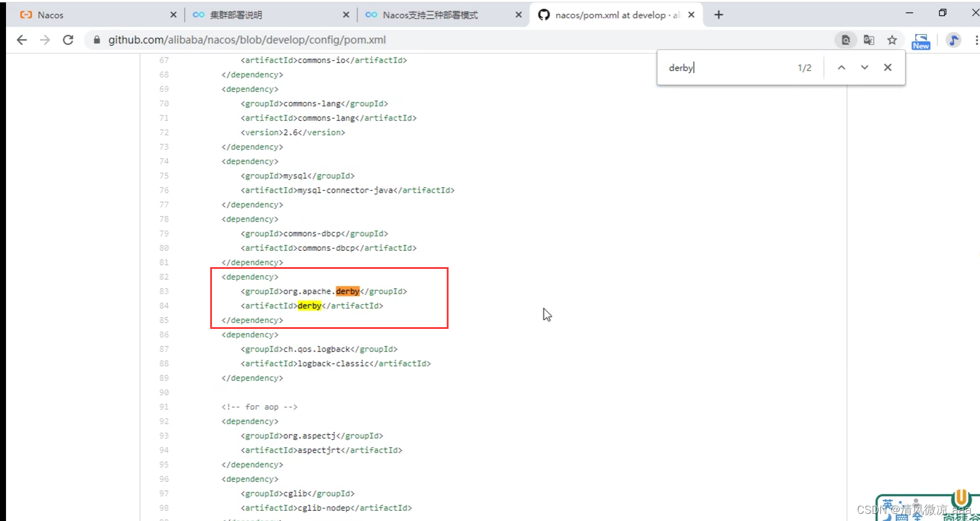Click the aspectjrt artifactId line
The width and height of the screenshot is (980, 521).
click(321, 450)
